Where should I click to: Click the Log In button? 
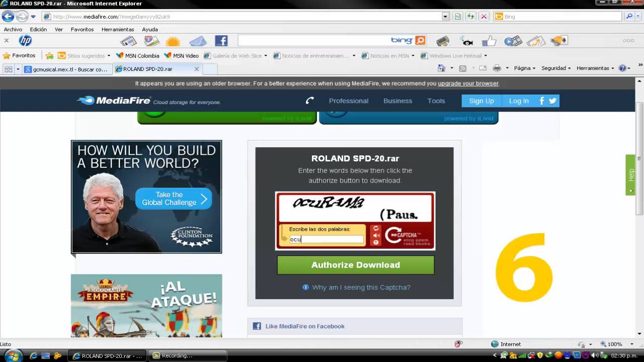click(519, 101)
